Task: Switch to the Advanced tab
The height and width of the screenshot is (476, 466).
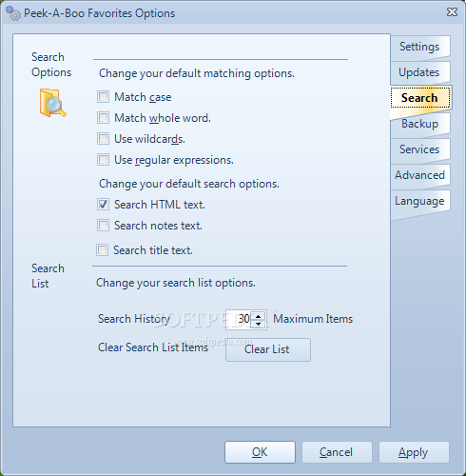Action: pyautogui.click(x=419, y=175)
